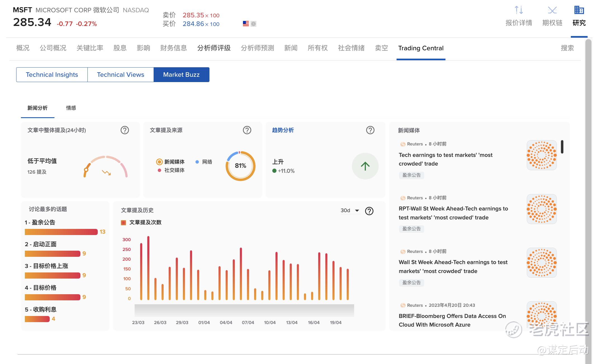Viewport: 601px width, 364px height.
Task: Click the 目标价格上涨 topic bar
Action: [53, 276]
